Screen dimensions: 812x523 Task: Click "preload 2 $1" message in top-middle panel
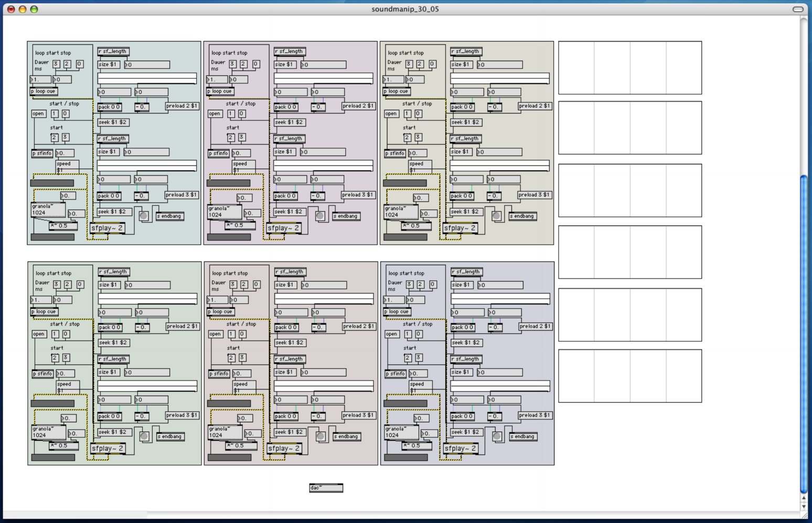359,106
